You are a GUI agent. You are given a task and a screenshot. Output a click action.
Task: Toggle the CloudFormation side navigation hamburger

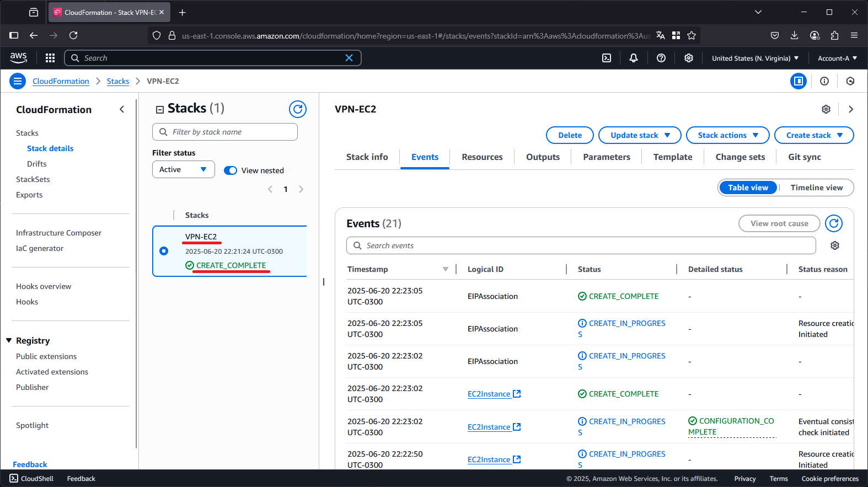tap(18, 81)
